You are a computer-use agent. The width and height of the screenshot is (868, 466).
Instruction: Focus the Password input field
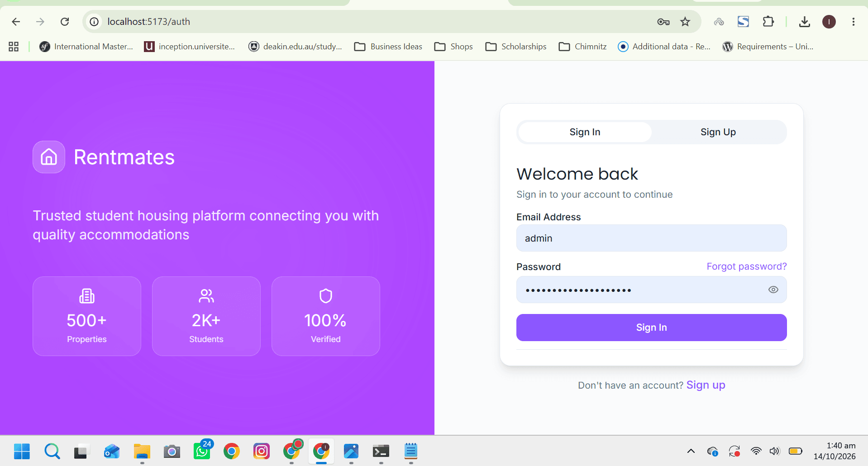651,290
